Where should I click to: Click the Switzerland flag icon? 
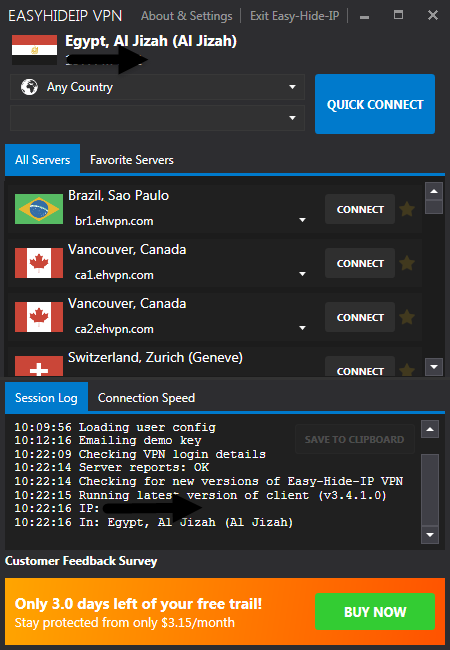39,366
